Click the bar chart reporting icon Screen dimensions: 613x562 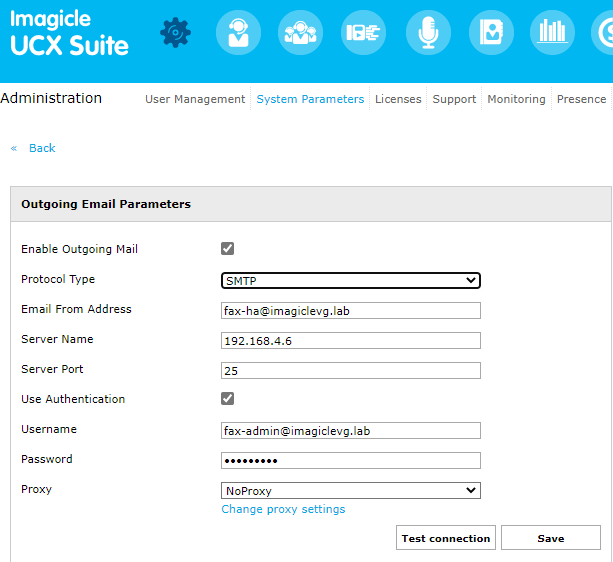click(552, 33)
